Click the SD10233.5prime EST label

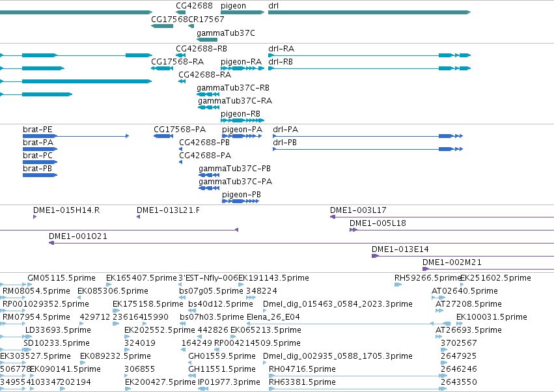(57, 344)
